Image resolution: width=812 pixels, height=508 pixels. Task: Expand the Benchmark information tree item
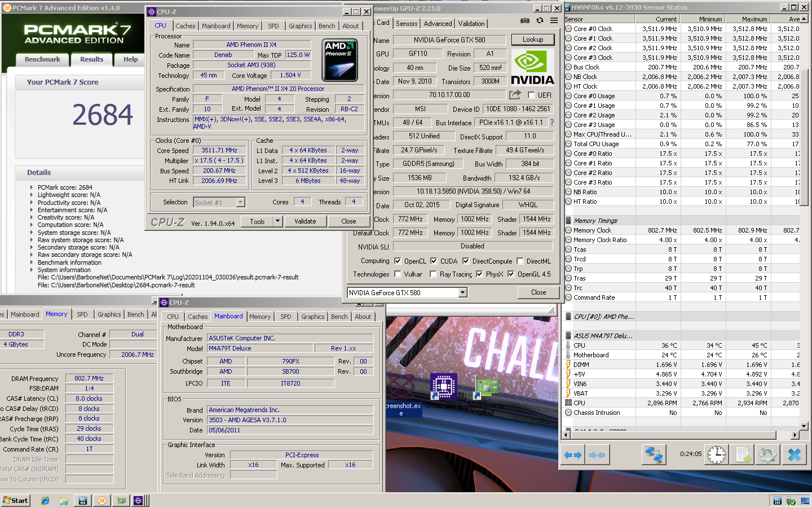coord(32,262)
